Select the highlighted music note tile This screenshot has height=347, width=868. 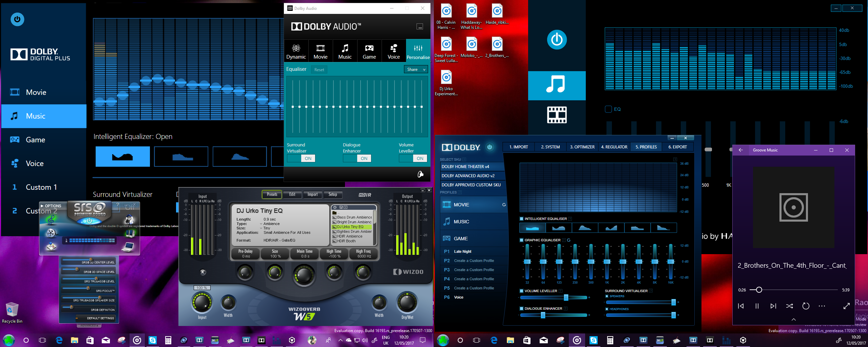pyautogui.click(x=557, y=85)
